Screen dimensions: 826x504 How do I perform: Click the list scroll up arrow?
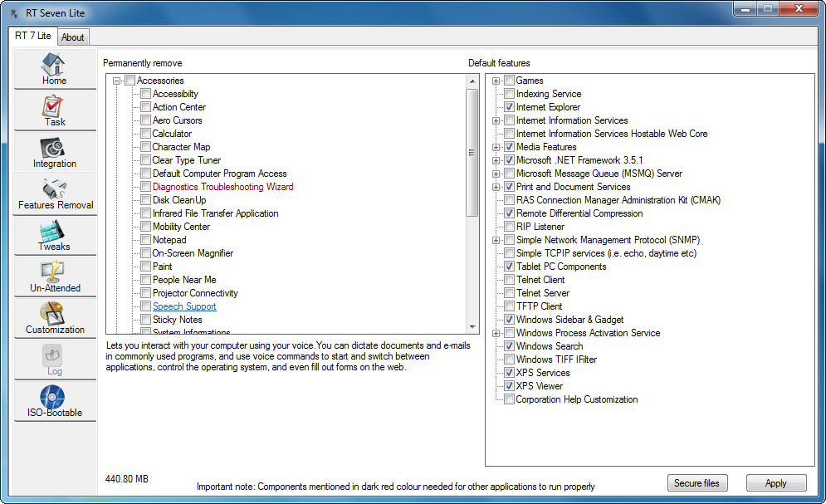pos(472,81)
